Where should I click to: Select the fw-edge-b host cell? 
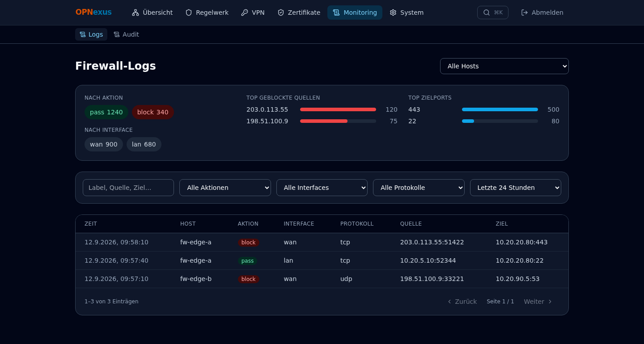(x=196, y=279)
